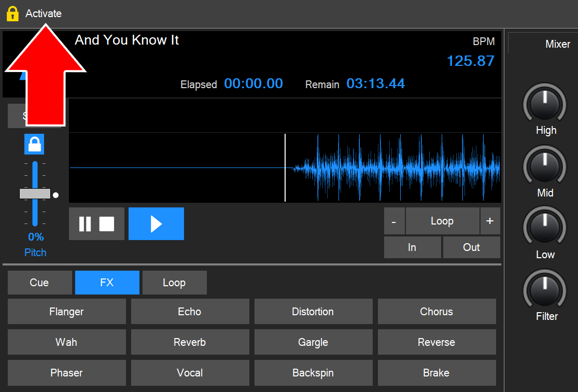
Task: Turn on the Distortion effect
Action: (x=313, y=312)
